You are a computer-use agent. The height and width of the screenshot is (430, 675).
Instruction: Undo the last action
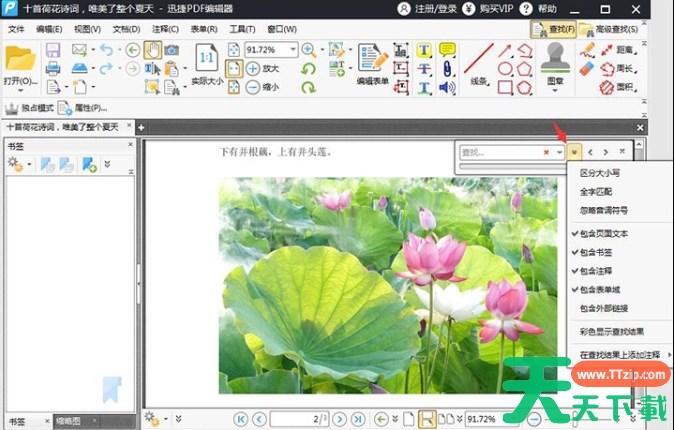point(106,50)
